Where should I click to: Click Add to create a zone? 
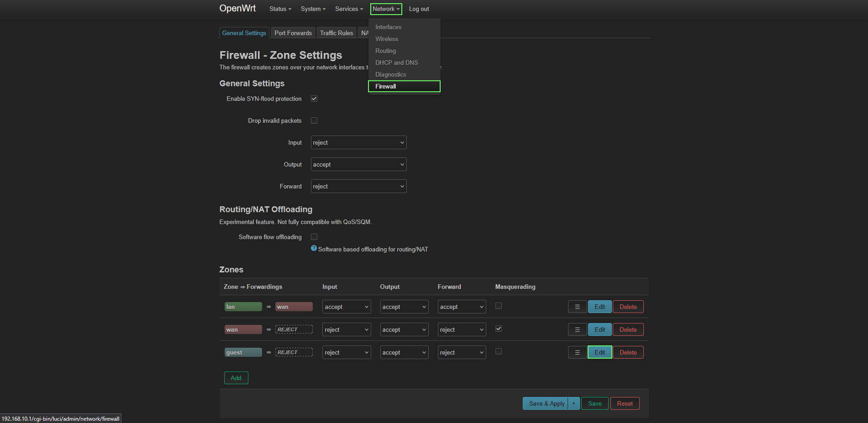pos(236,378)
